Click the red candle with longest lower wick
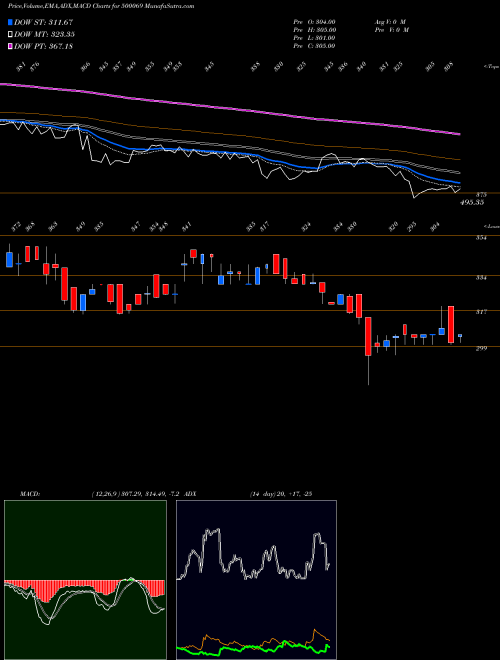 (x=368, y=337)
